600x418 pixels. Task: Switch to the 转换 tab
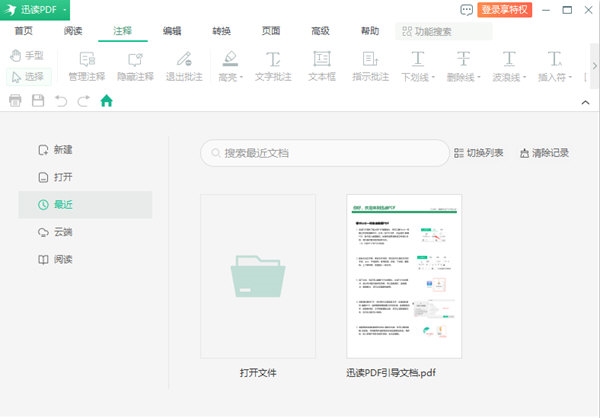tap(222, 31)
